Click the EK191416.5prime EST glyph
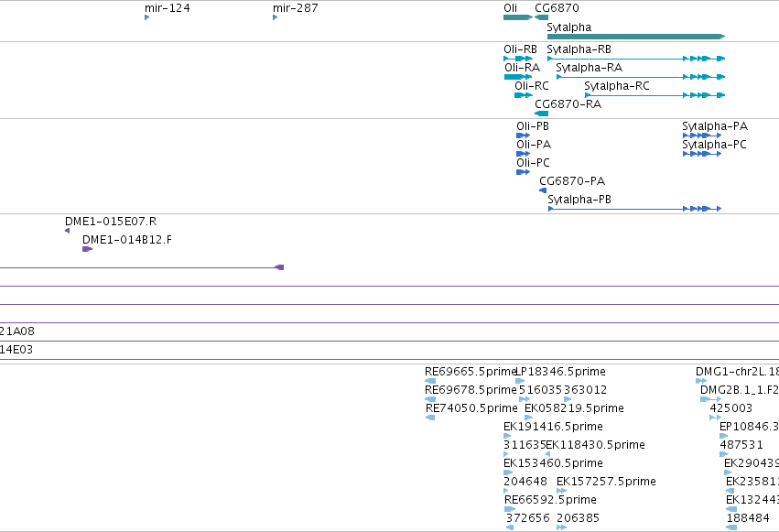 [x=507, y=436]
